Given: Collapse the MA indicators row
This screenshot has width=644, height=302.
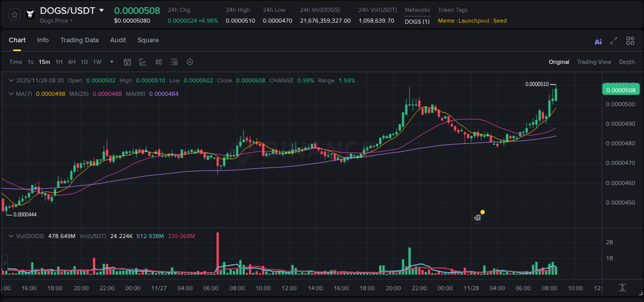Looking at the screenshot, I should [x=11, y=94].
